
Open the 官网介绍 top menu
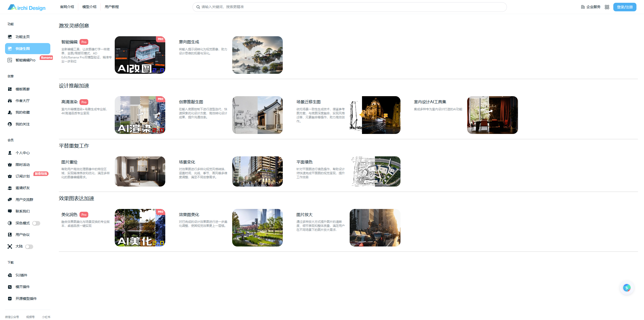[x=67, y=7]
